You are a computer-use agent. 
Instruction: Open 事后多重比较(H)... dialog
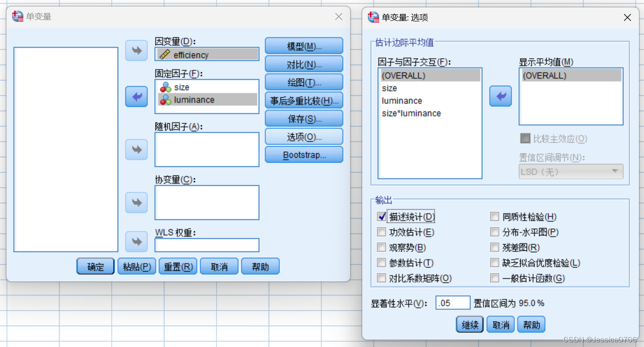304,100
